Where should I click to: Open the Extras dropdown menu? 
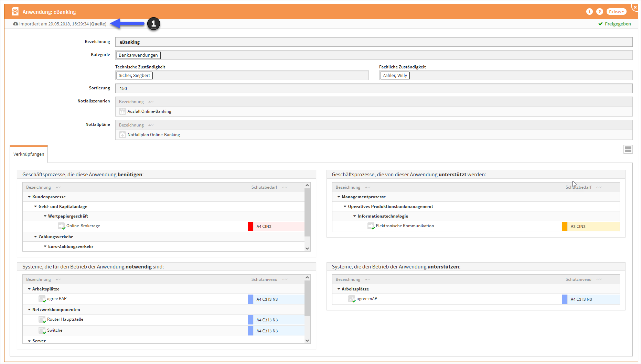pyautogui.click(x=616, y=12)
